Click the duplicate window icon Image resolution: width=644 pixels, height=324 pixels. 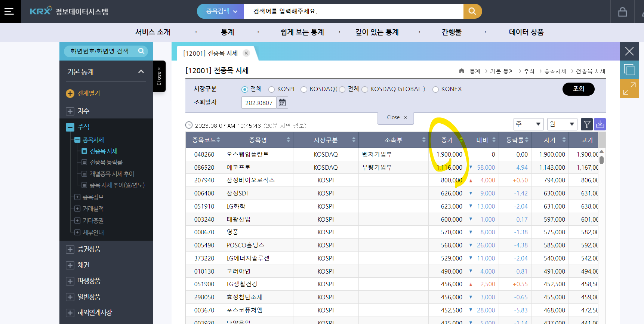coord(629,70)
